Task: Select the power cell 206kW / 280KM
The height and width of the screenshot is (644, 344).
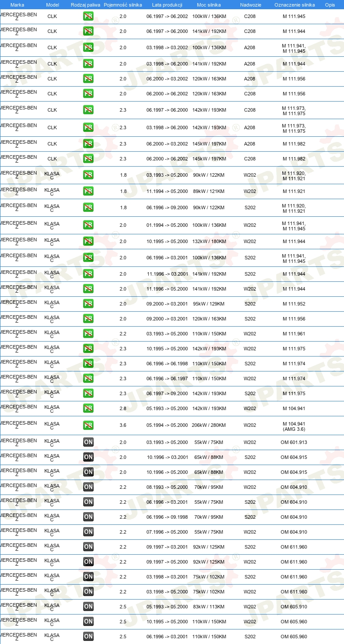Action: [209, 425]
